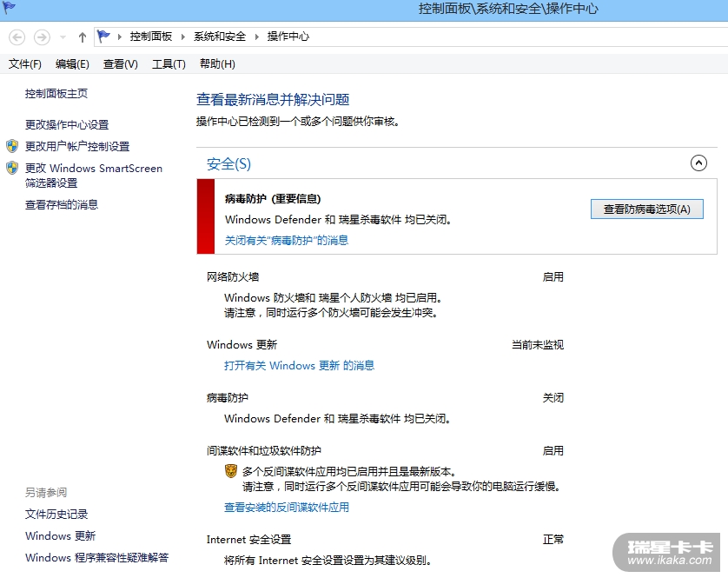
Task: Open the 工具(T) menu
Action: (x=169, y=64)
